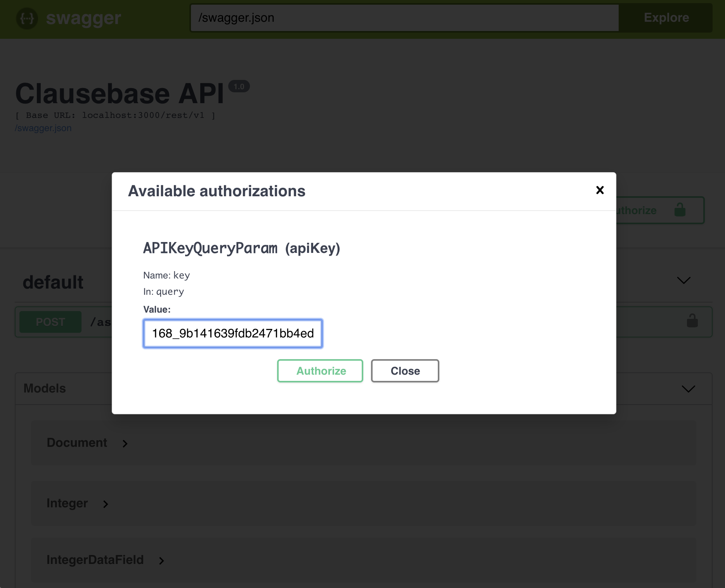Expand the Integer model
This screenshot has height=588, width=725.
(106, 504)
